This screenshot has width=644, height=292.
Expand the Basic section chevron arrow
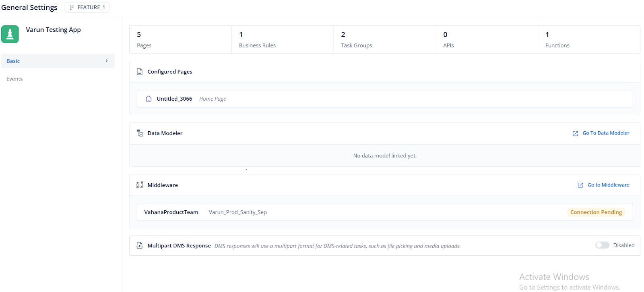point(107,61)
